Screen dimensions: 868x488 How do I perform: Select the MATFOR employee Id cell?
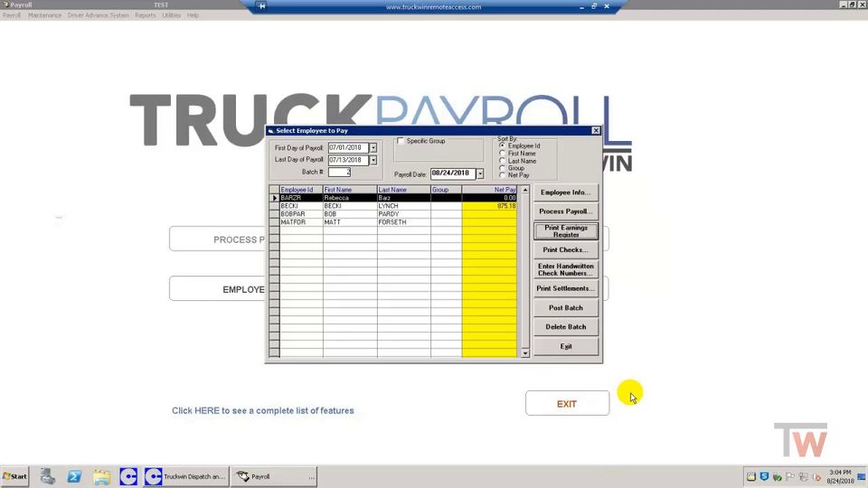click(301, 222)
